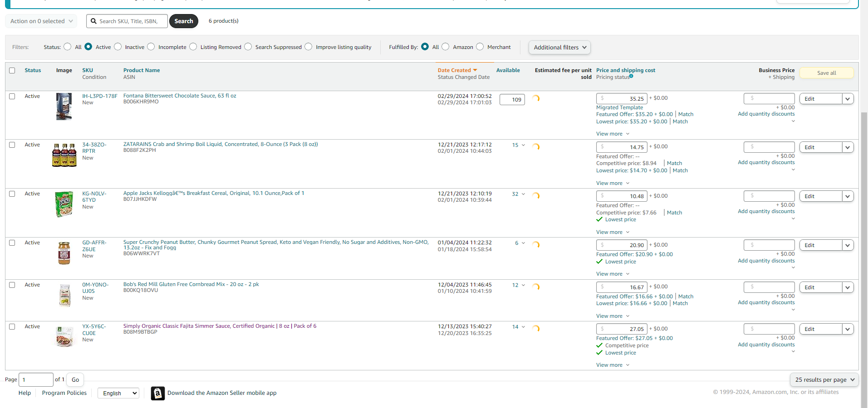Click Edit button for Bob's Red Mill row
The height and width of the screenshot is (408, 868).
coord(821,287)
